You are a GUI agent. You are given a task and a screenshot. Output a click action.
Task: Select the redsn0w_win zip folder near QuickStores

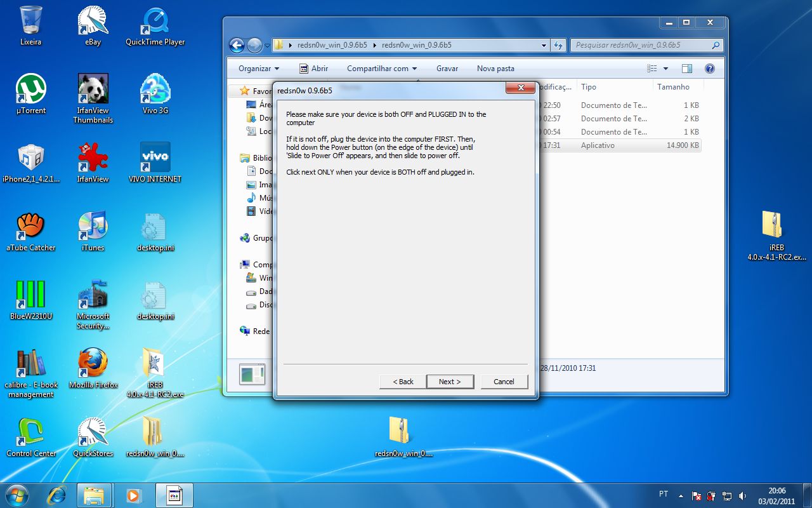pos(155,437)
